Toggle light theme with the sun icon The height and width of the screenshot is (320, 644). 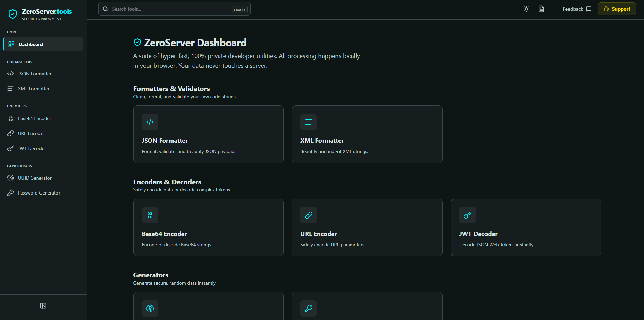pyautogui.click(x=526, y=9)
